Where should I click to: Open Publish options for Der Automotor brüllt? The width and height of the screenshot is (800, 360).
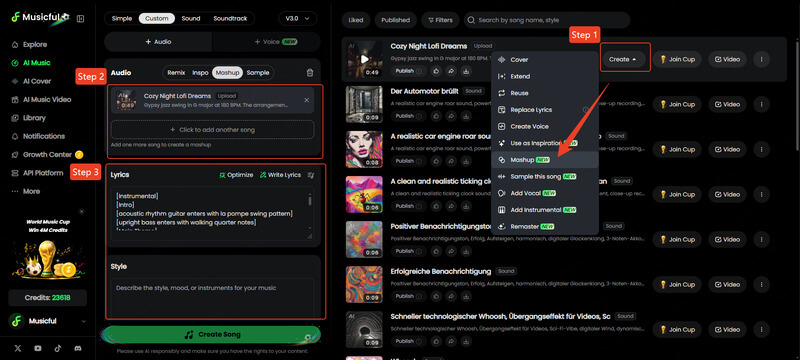coord(409,116)
